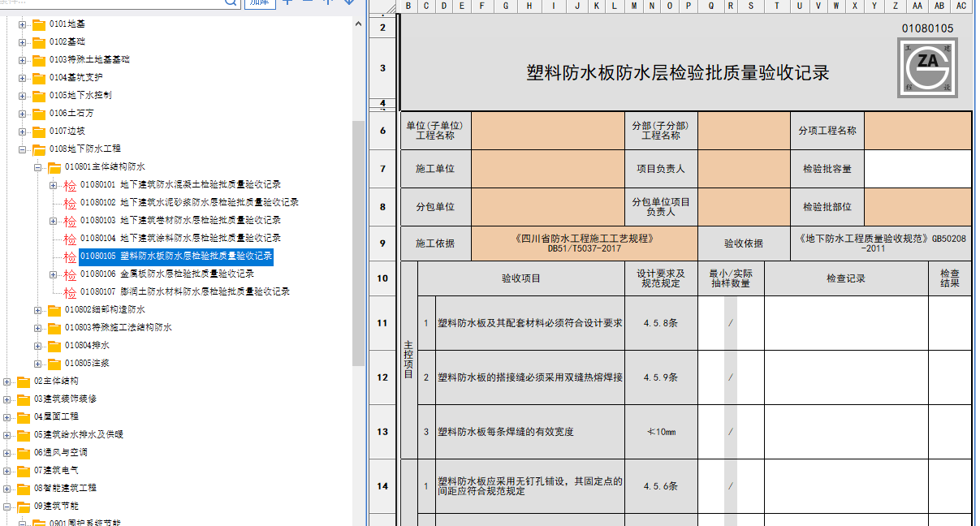This screenshot has height=526, width=980.
Task: Click the red 检 icon for 01080106
Action: (70, 274)
